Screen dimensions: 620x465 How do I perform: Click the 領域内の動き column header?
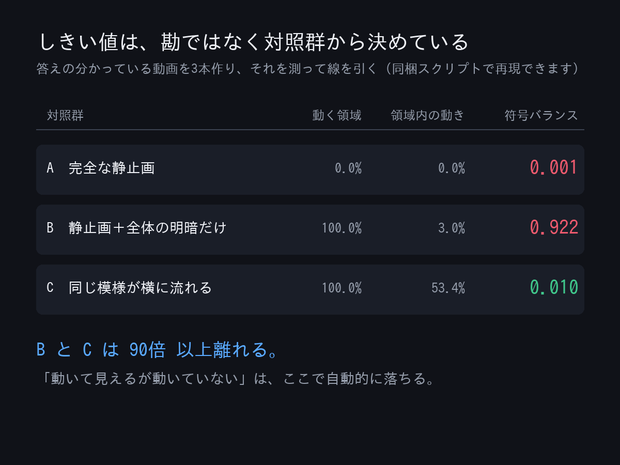click(x=427, y=115)
